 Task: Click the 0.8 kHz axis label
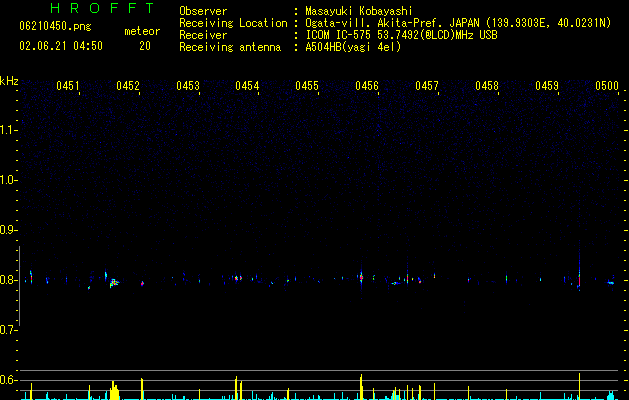point(9,280)
